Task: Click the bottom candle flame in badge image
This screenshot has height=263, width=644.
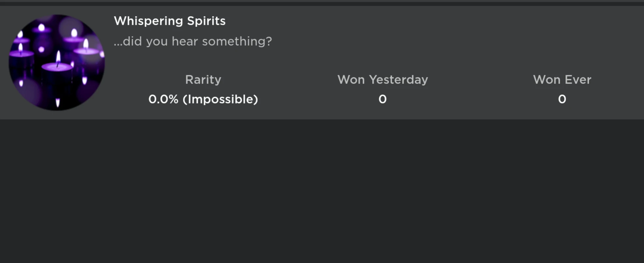Action: [x=58, y=103]
